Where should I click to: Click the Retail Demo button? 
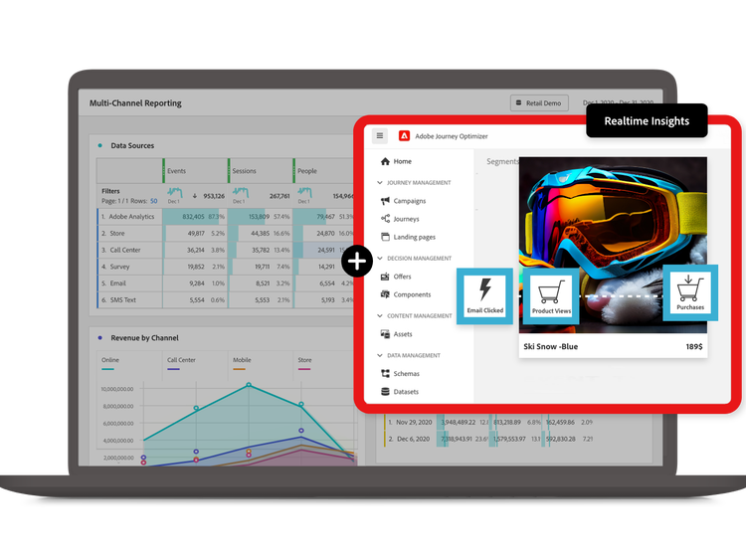538,102
